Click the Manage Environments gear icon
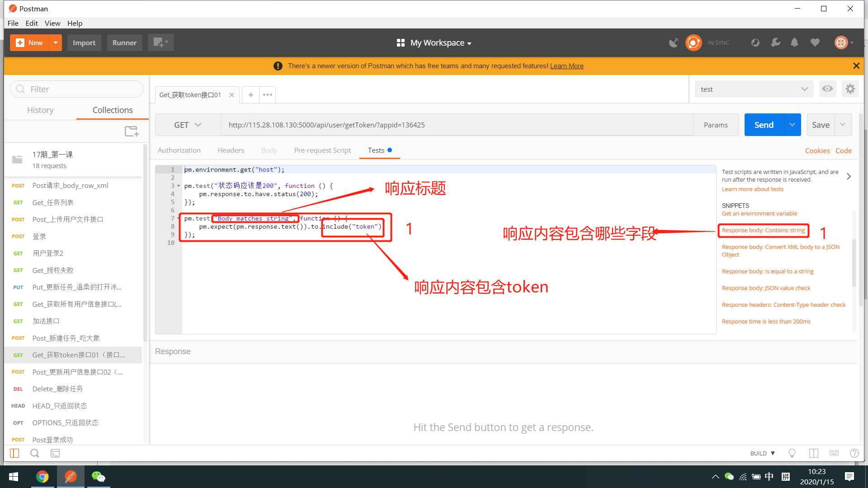 point(850,89)
